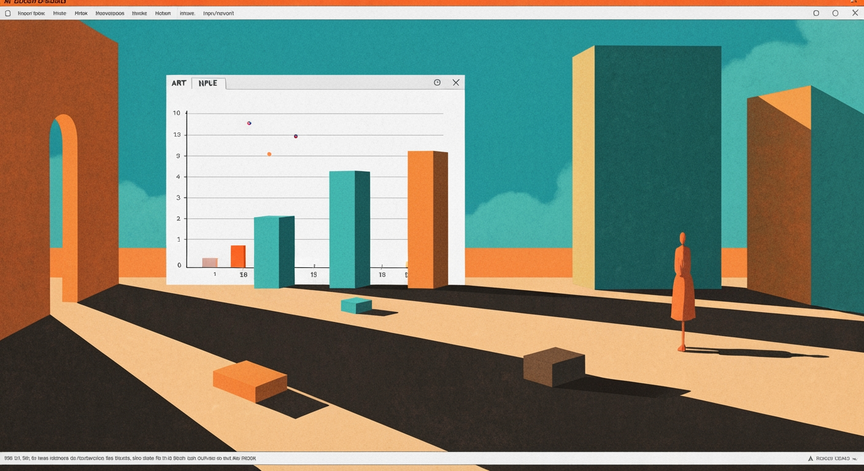
Task: Open the Hirtok menu
Action: (x=81, y=13)
